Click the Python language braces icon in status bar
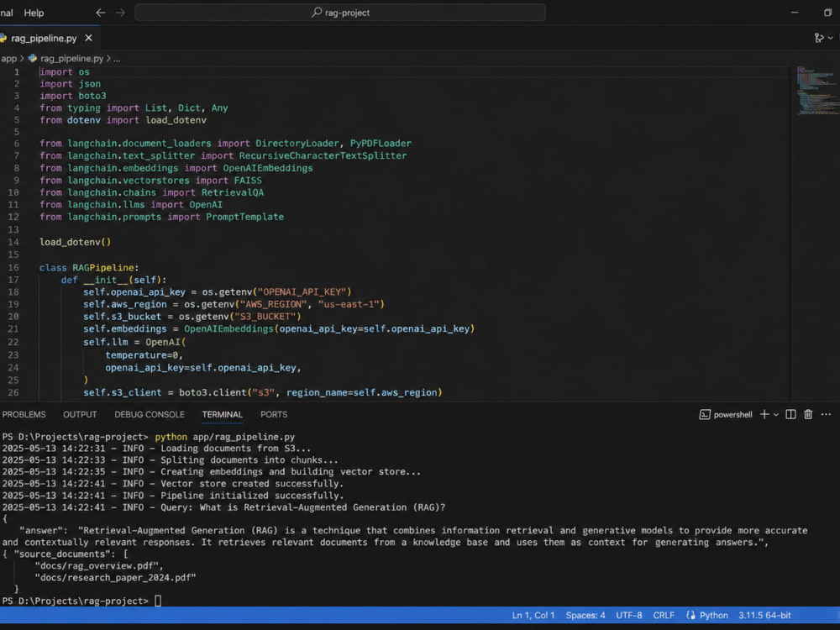This screenshot has height=630, width=840. tap(691, 616)
